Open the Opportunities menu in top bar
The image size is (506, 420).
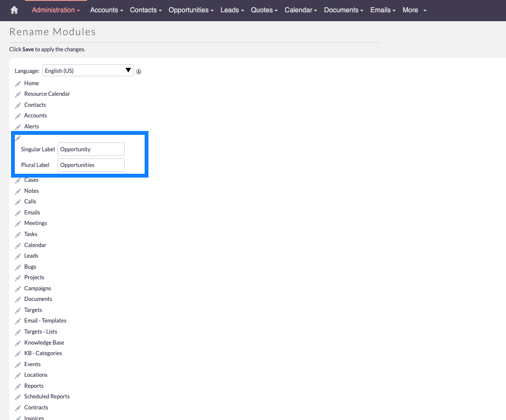191,10
